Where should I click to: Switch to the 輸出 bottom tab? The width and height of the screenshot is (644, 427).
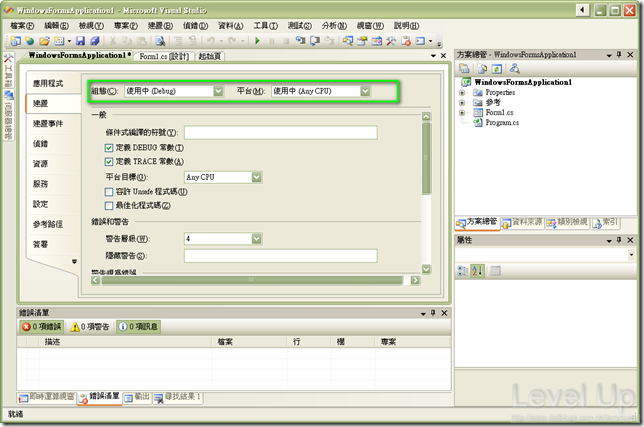[138, 397]
